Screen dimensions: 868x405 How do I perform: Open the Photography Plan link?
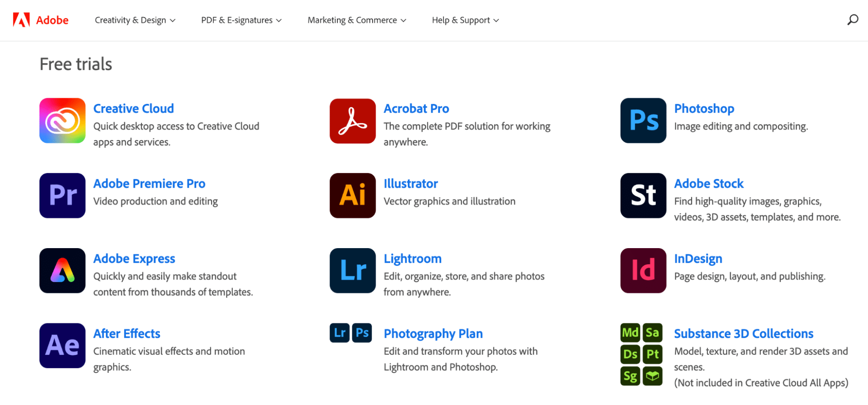[433, 333]
